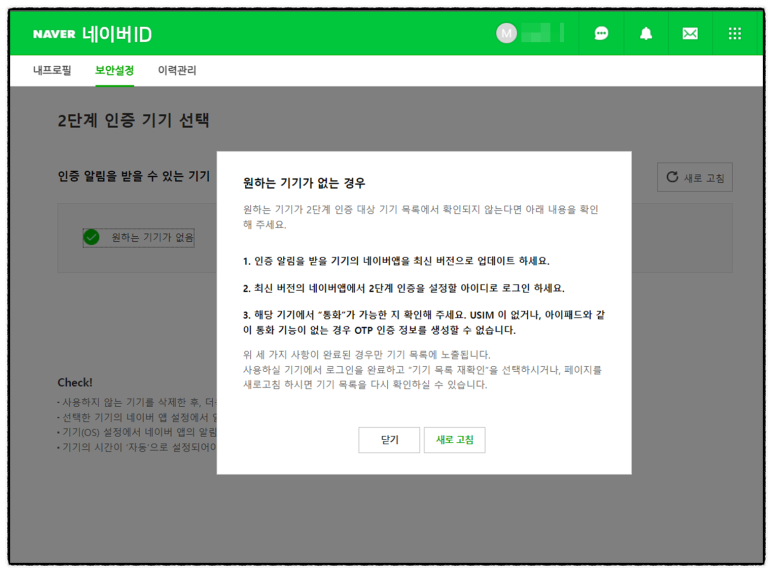Click the Check! heading text
This screenshot has width=773, height=573.
pos(75,383)
